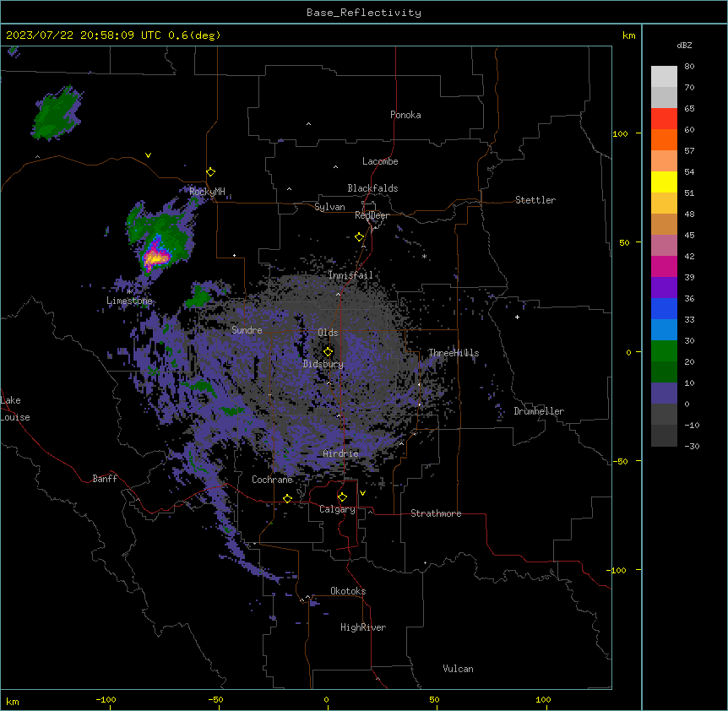728x711 pixels.
Task: Click the yellow diamond marker near RockyMH
Action: click(210, 172)
